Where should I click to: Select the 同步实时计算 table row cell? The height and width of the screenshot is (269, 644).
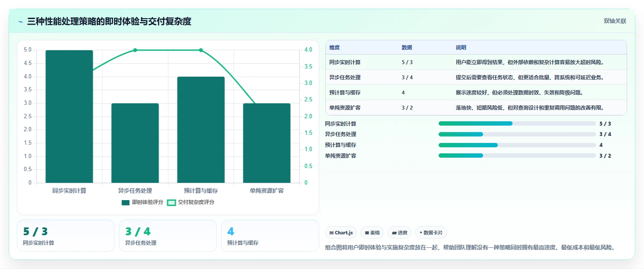tap(345, 62)
